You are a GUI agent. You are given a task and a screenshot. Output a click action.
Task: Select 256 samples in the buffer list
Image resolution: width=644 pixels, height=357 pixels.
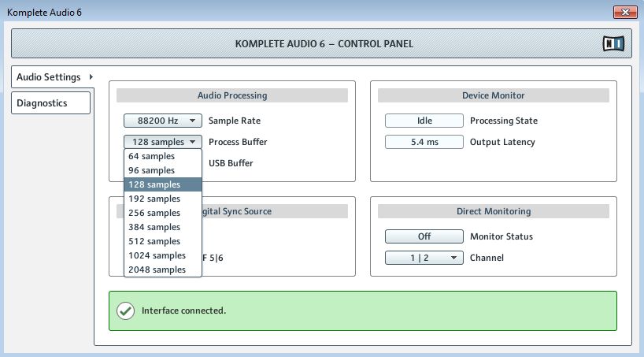coord(163,213)
